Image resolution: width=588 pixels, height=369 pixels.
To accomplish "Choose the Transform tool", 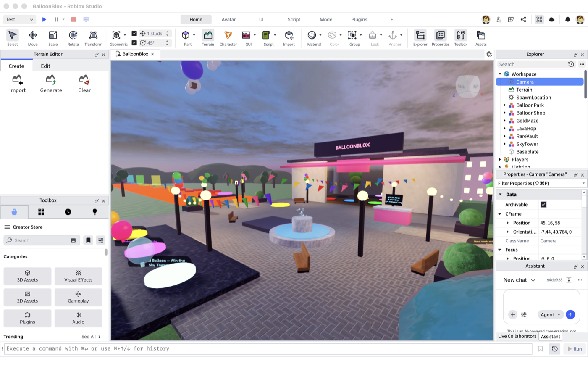I will [93, 38].
